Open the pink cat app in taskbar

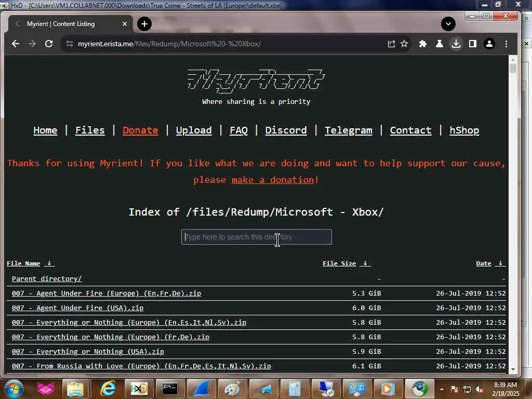(x=46, y=389)
